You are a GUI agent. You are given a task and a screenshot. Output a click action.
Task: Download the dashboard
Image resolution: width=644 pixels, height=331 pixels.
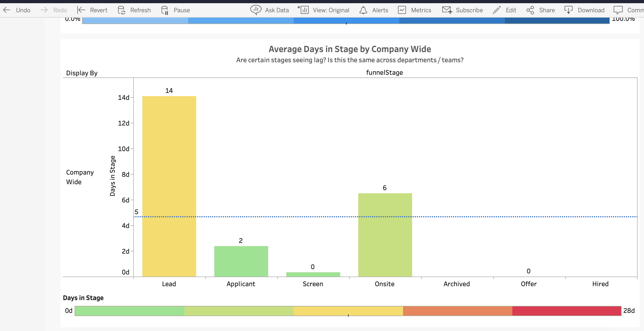584,10
